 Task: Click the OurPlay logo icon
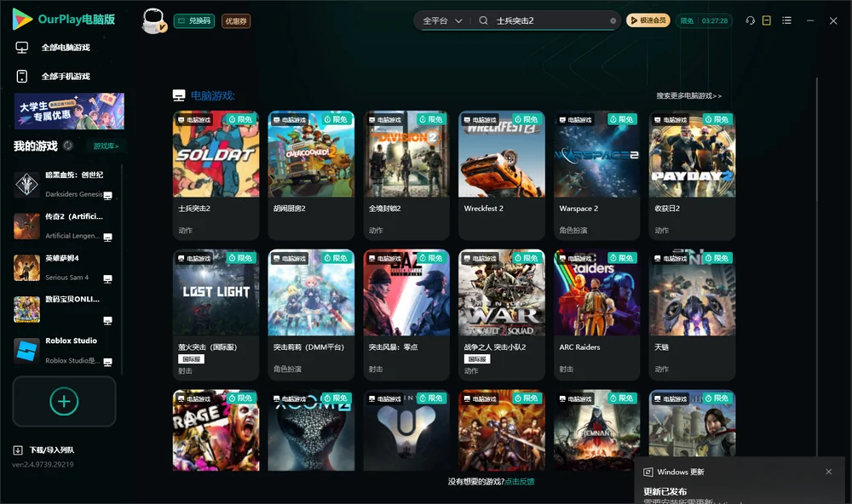coord(22,20)
